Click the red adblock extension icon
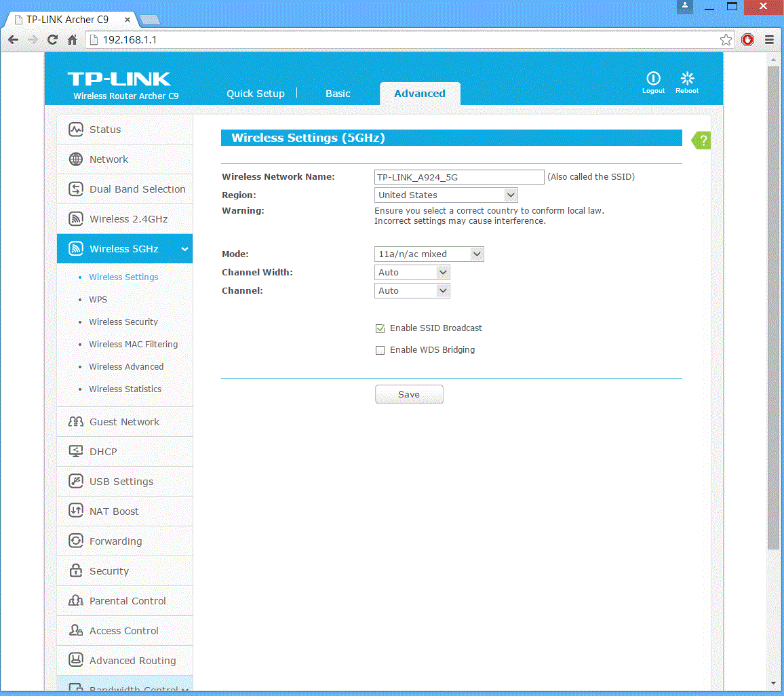Image resolution: width=784 pixels, height=696 pixels. pos(747,40)
